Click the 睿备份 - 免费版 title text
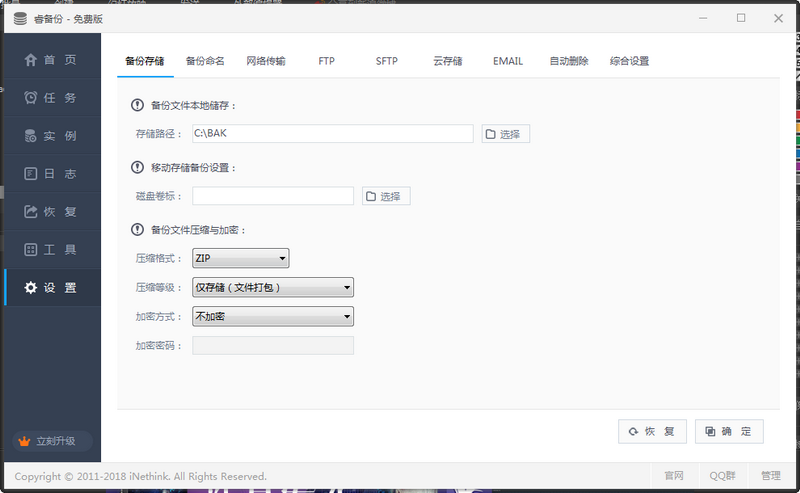Viewport: 800px width, 493px height. pos(68,19)
